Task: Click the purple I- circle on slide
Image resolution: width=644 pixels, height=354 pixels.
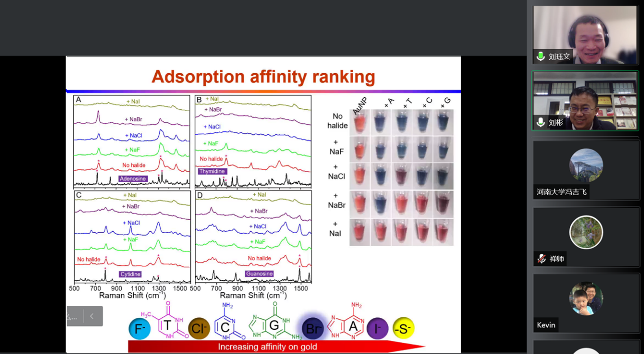Action: click(x=377, y=328)
